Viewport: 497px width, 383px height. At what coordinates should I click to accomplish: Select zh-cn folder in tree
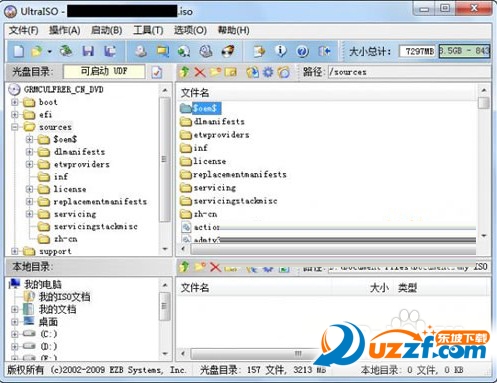[x=66, y=239]
